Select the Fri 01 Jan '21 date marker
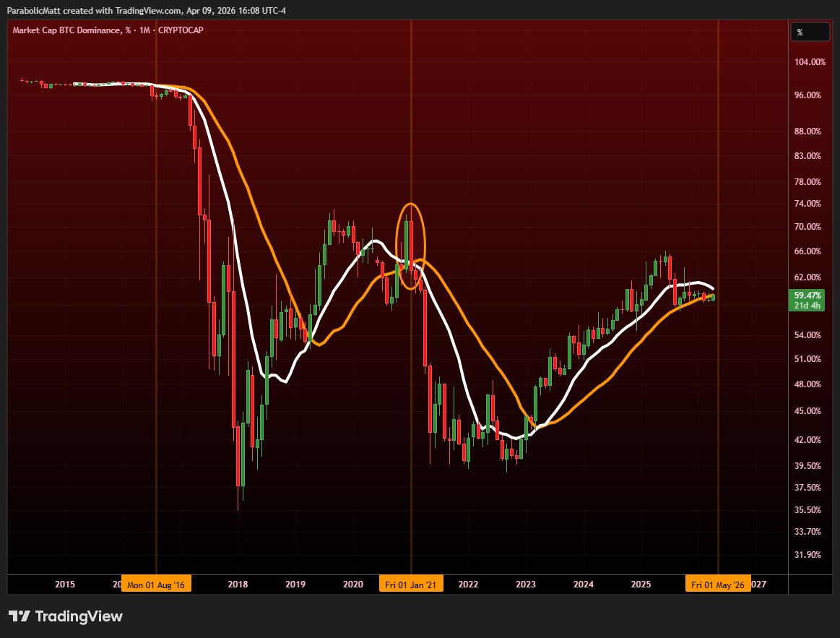840x638 pixels. (411, 585)
